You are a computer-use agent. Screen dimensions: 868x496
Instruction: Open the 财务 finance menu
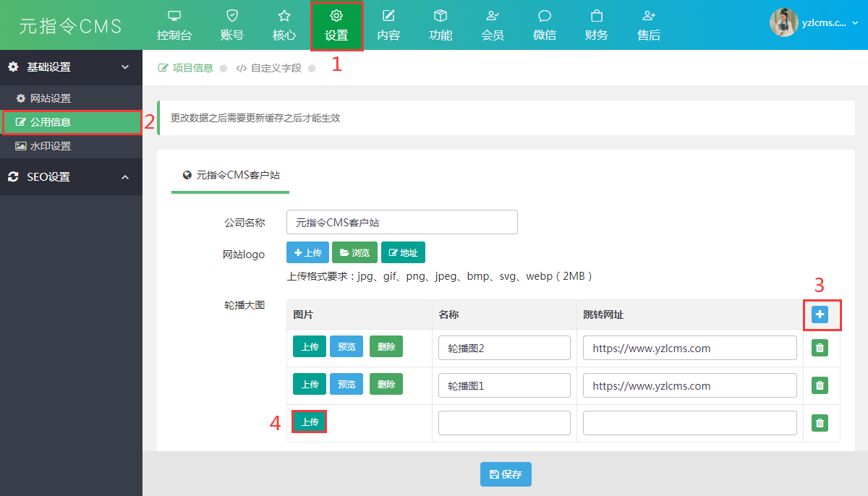click(x=597, y=25)
